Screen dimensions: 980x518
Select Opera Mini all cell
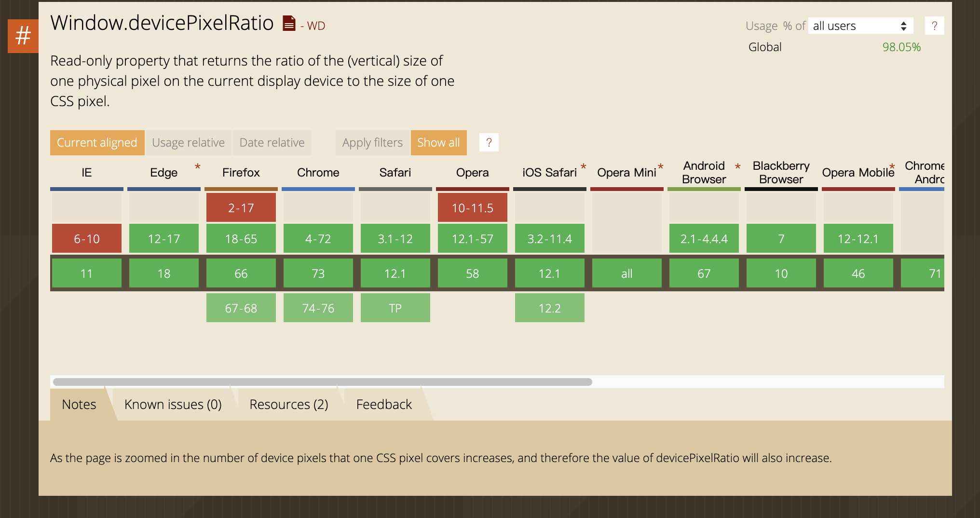[627, 273]
